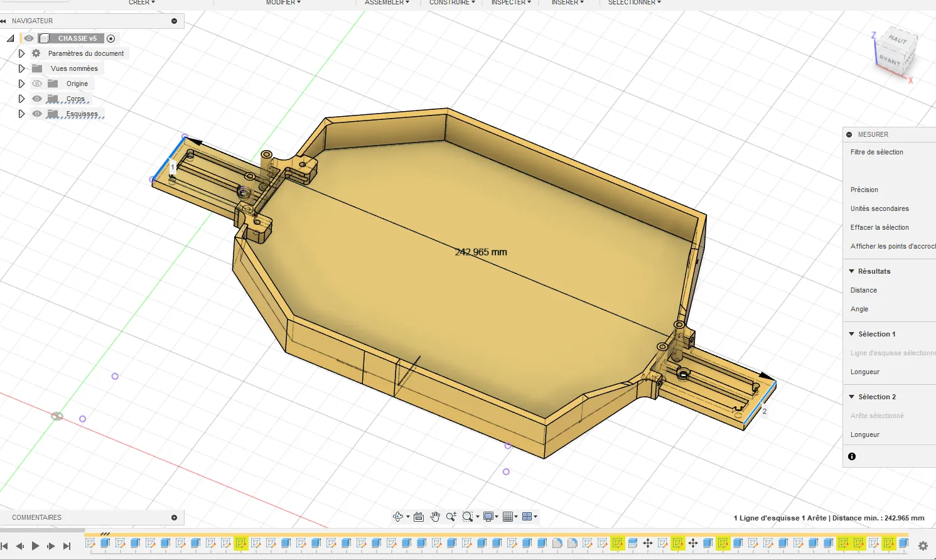Expand the Esquisses folder in the navigator
Image resolution: width=936 pixels, height=560 pixels.
click(x=21, y=114)
